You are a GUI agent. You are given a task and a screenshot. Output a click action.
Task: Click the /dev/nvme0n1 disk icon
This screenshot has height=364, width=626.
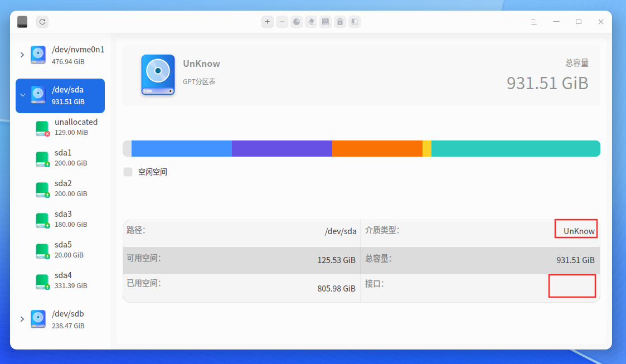(38, 55)
